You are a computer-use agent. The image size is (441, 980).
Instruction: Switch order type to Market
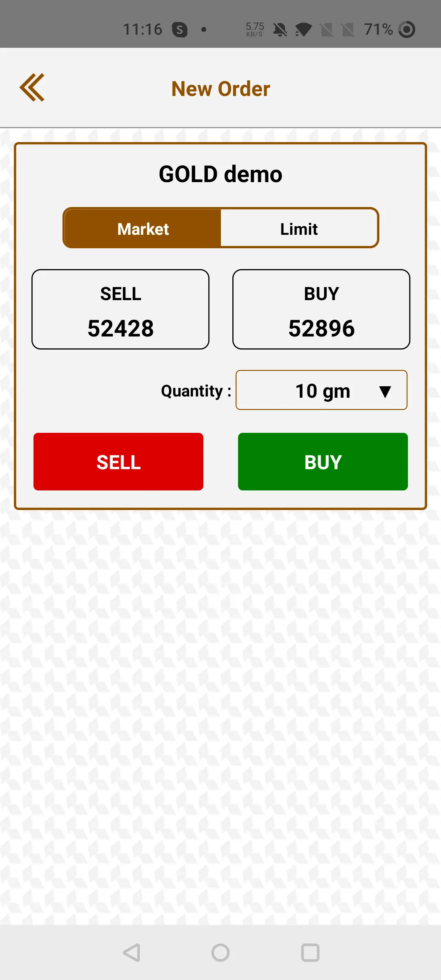pyautogui.click(x=143, y=228)
